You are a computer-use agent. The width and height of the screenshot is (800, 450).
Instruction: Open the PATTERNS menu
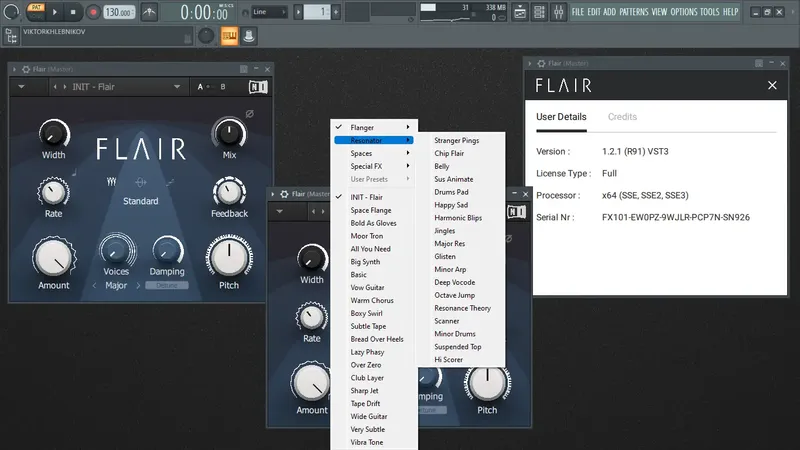coord(634,12)
